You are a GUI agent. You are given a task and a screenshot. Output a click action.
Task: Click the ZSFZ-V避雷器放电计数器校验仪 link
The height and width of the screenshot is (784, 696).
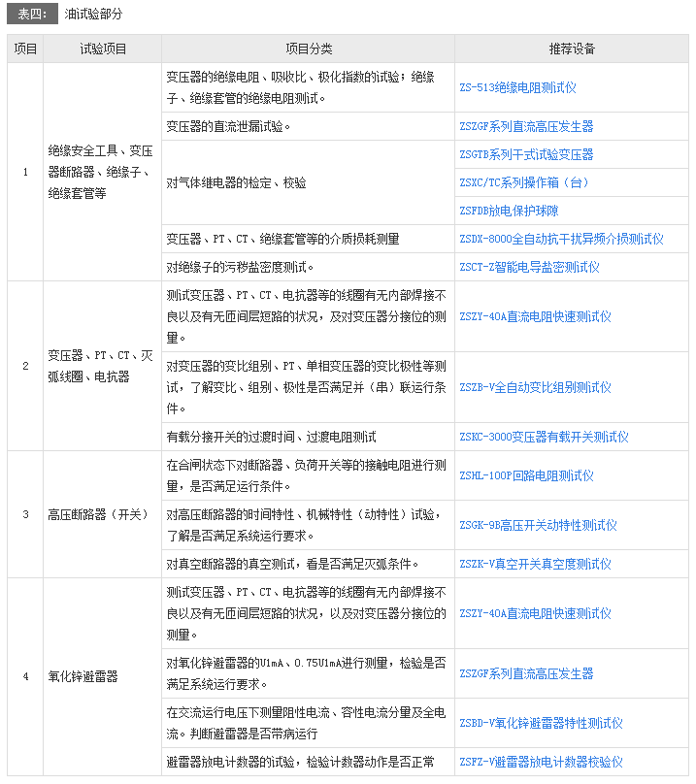[541, 762]
